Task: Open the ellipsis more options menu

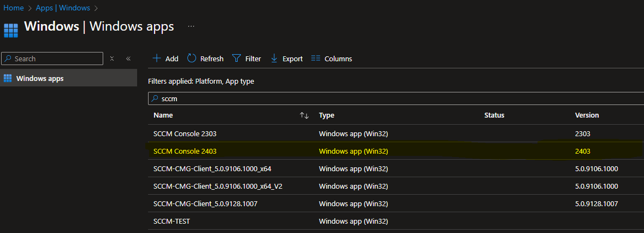Action: 191,26
